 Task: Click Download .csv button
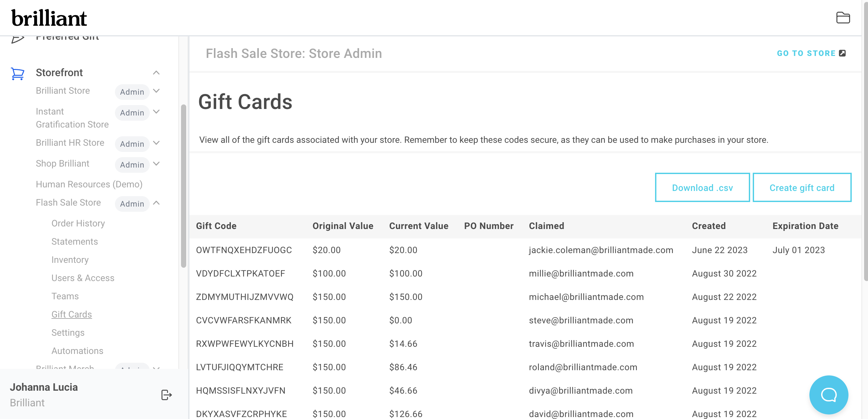click(702, 187)
